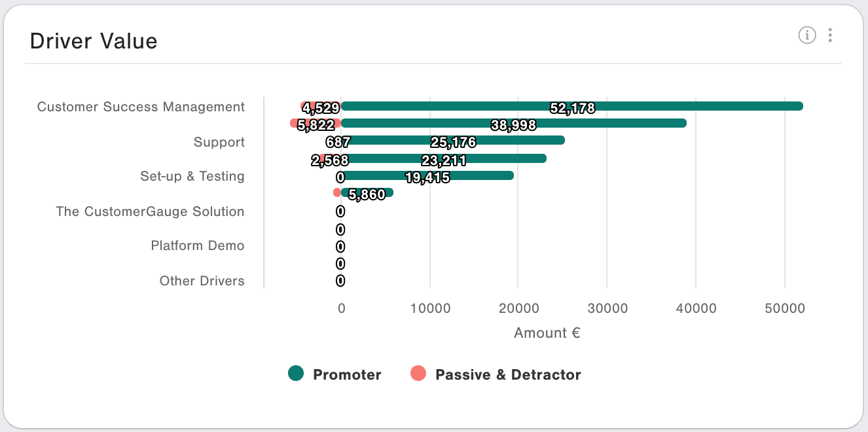Click the Platform Demo category label

pos(198,245)
